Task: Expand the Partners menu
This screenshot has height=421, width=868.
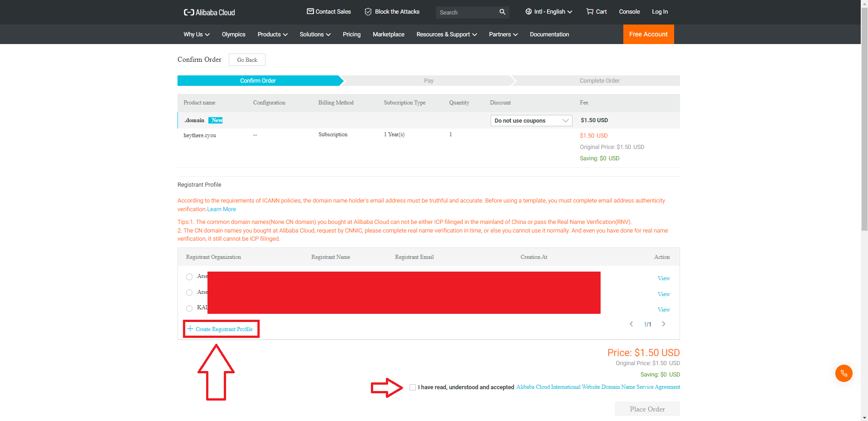Action: (503, 35)
